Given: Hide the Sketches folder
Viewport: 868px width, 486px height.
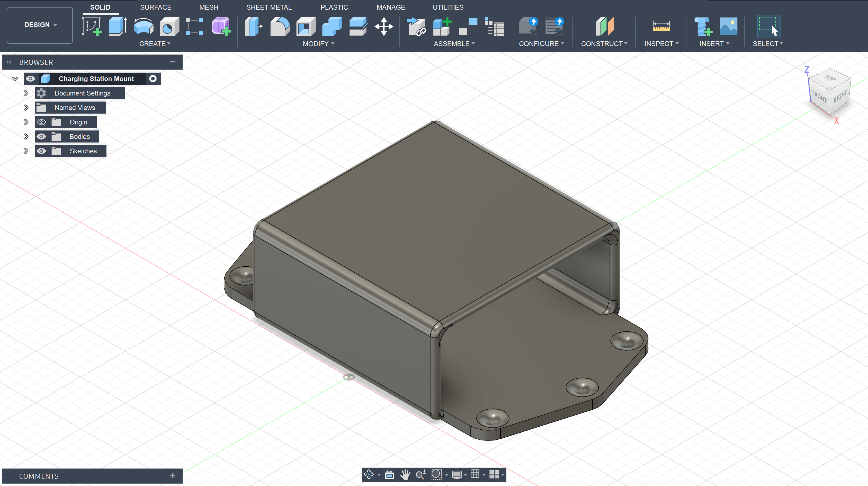Looking at the screenshot, I should 41,151.
